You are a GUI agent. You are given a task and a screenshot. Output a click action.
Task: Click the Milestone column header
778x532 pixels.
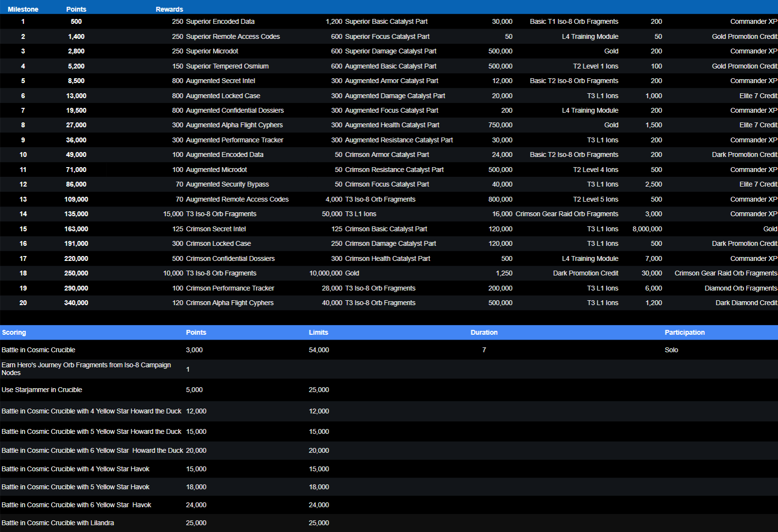point(23,9)
